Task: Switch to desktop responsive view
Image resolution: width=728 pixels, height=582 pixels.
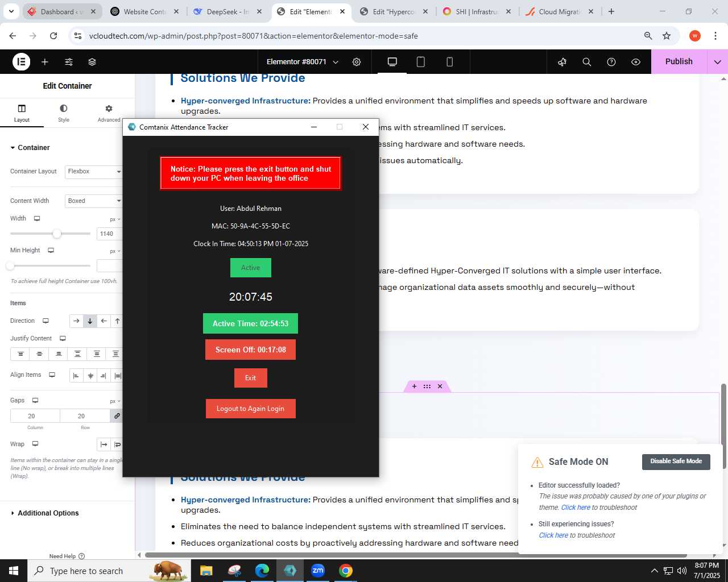Action: pyautogui.click(x=392, y=62)
